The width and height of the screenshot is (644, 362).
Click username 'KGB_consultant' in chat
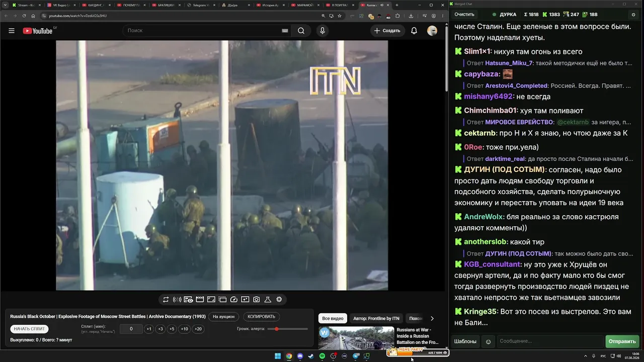[x=492, y=264]
